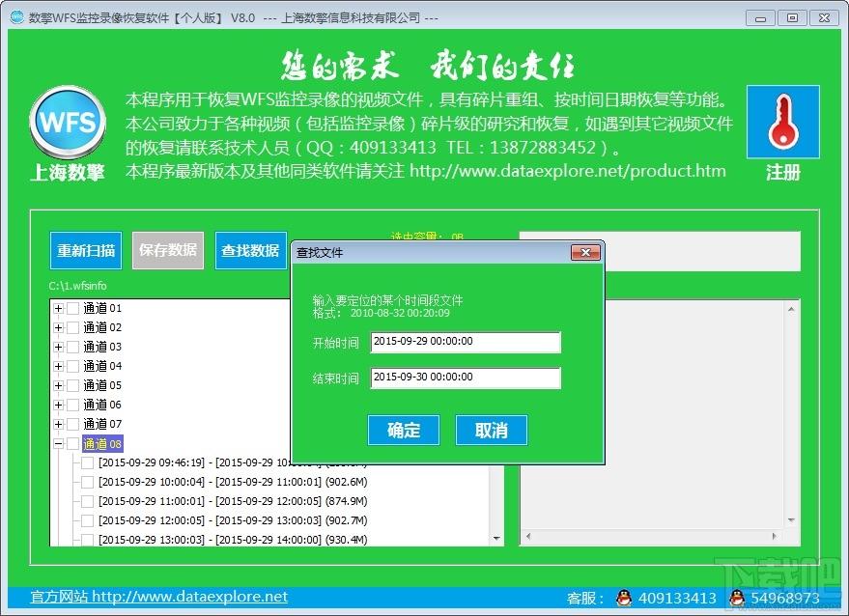Click the customer service number 409133413
The width and height of the screenshot is (849, 616).
point(677,598)
